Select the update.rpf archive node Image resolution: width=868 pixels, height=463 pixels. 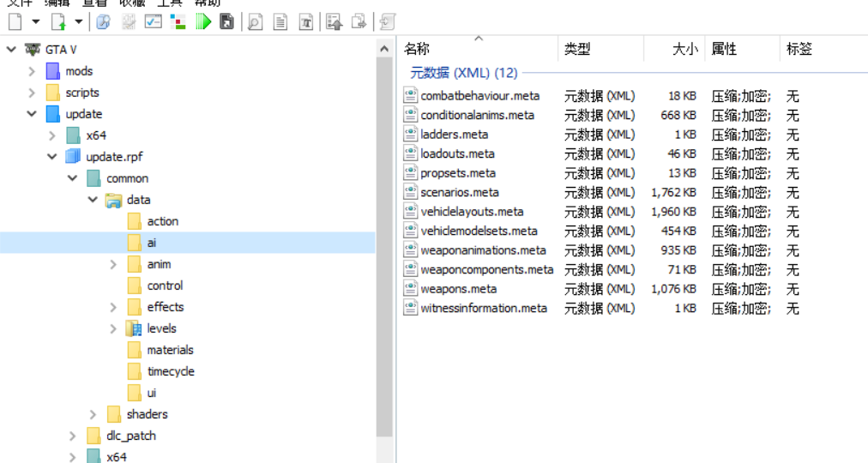[114, 157]
